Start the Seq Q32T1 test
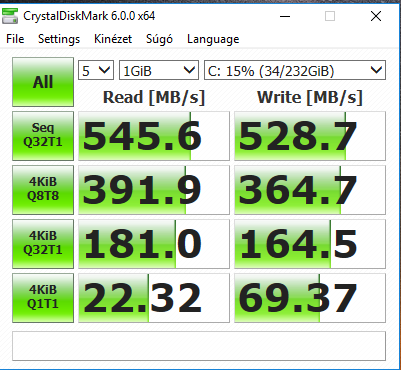401x370 pixels. pyautogui.click(x=43, y=136)
